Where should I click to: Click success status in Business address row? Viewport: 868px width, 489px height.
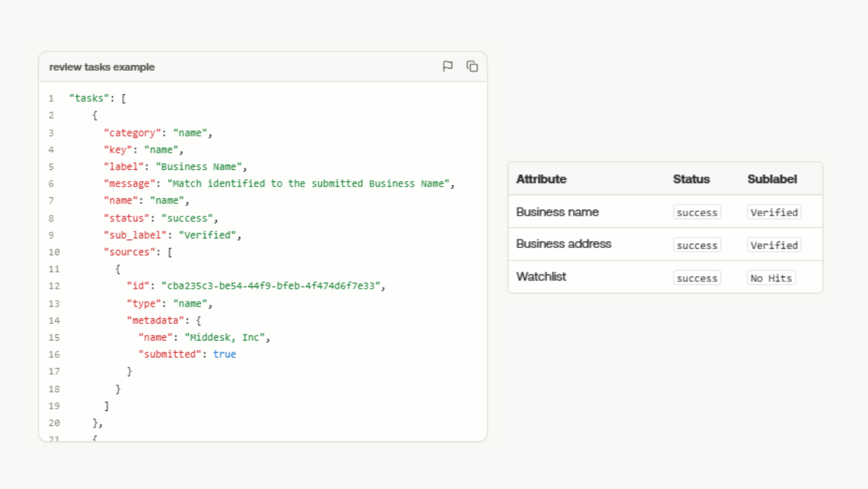click(x=697, y=245)
